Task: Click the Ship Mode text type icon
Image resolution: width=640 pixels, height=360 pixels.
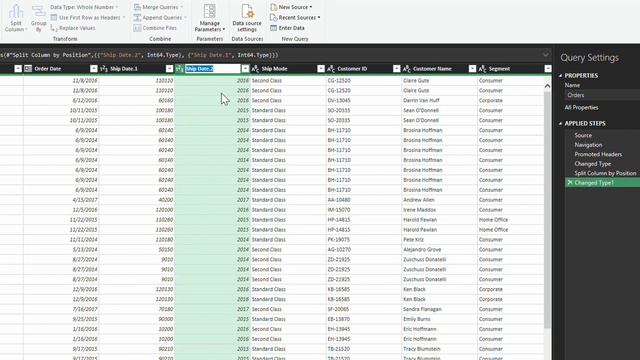Action: coord(255,69)
